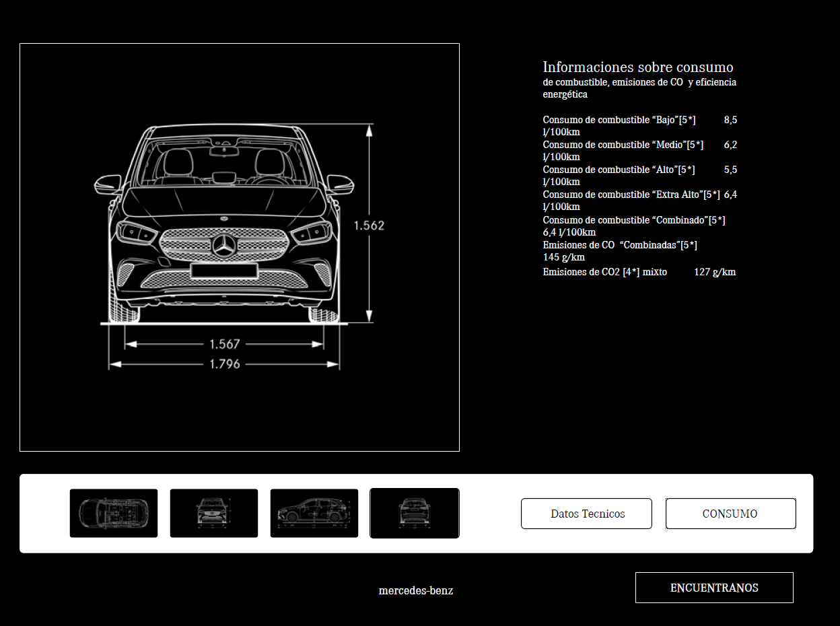840x626 pixels.
Task: Click the 'Emisiones de CO2 [4*] mixto' row
Action: tap(639, 272)
